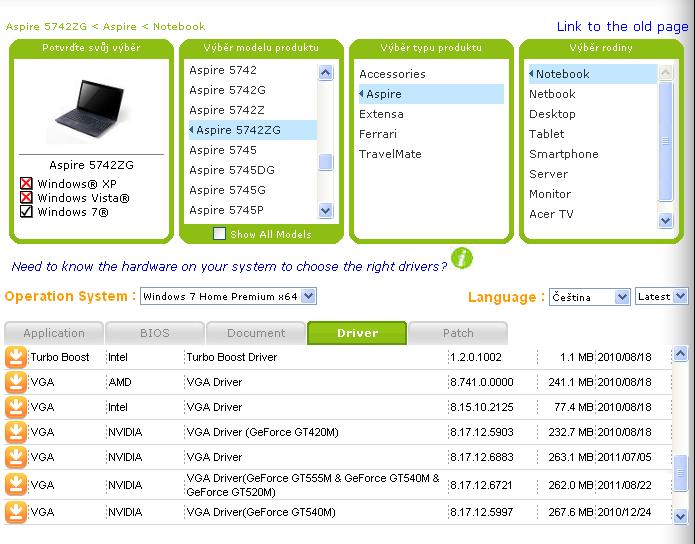Select the Driver tab
The width and height of the screenshot is (695, 544).
click(357, 333)
